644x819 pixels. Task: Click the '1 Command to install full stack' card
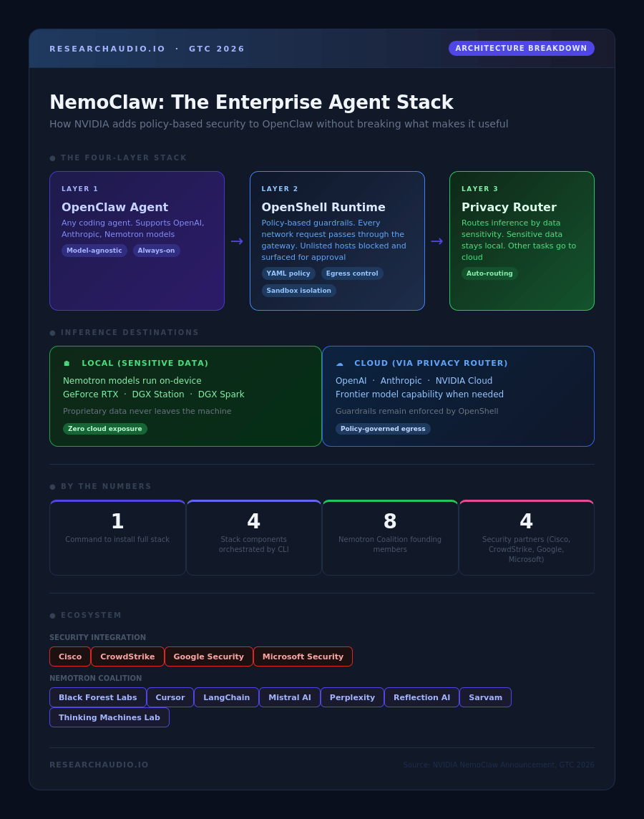pos(117,538)
